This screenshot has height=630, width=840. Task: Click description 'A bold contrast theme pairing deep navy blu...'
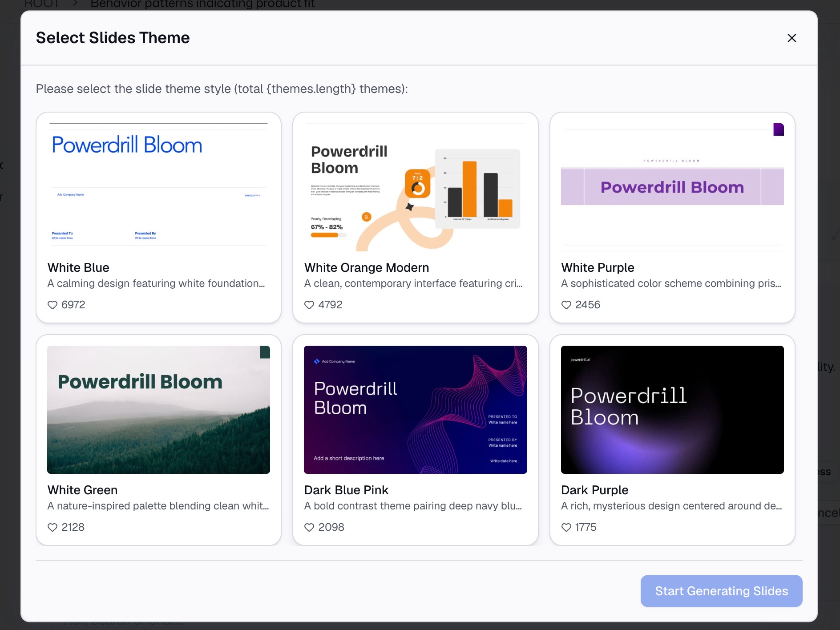tap(413, 506)
